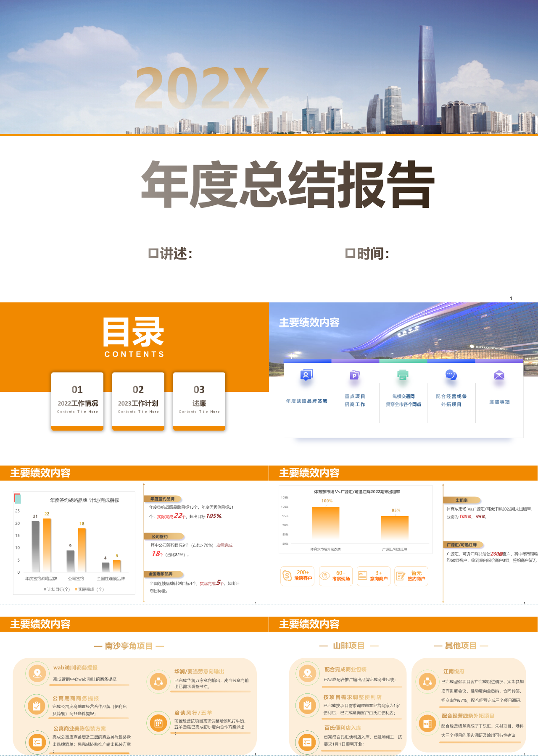The width and height of the screenshot is (538, 756).
Task: Click the 百氏便利店入库 item title
Action: [343, 728]
